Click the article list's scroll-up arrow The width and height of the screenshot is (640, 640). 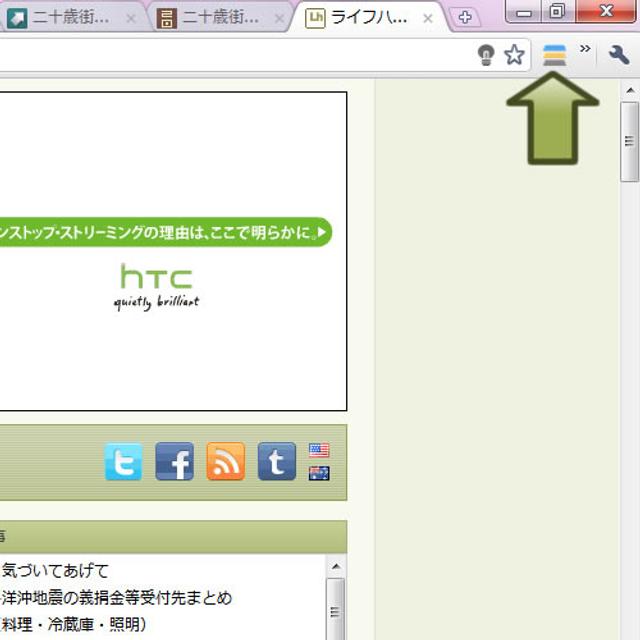(x=336, y=567)
